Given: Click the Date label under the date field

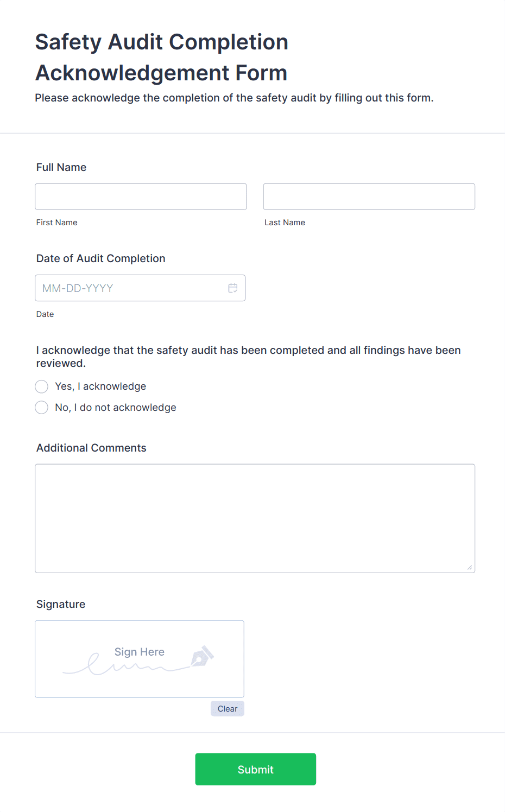Looking at the screenshot, I should tap(45, 314).
